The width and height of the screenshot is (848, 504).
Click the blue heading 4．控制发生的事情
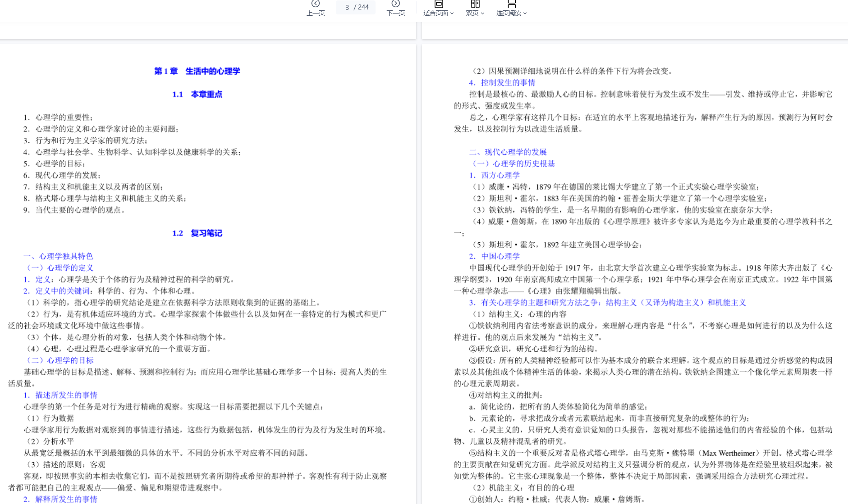502,83
